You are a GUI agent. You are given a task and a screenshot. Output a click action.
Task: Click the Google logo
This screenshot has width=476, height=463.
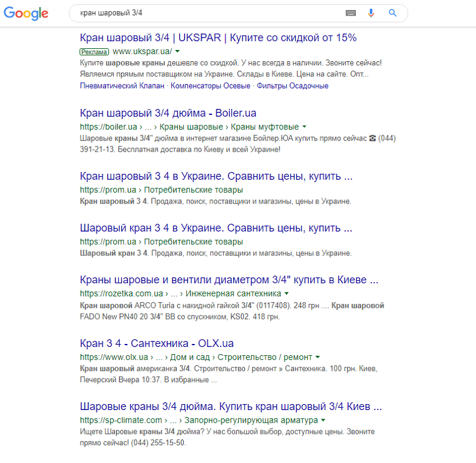[26, 13]
